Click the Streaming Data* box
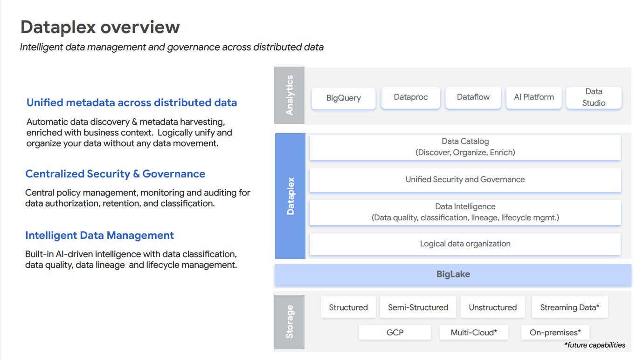This screenshot has width=644, height=360. [x=570, y=307]
